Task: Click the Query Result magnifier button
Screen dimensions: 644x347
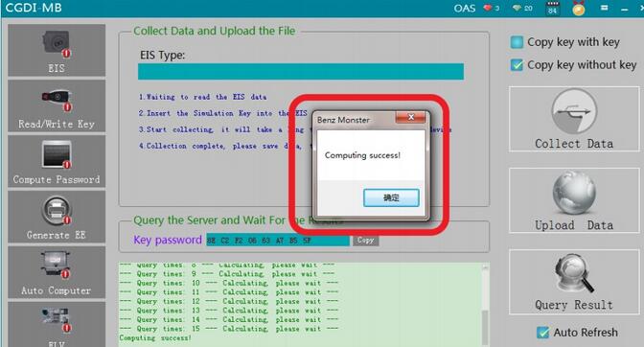Action: [x=574, y=282]
